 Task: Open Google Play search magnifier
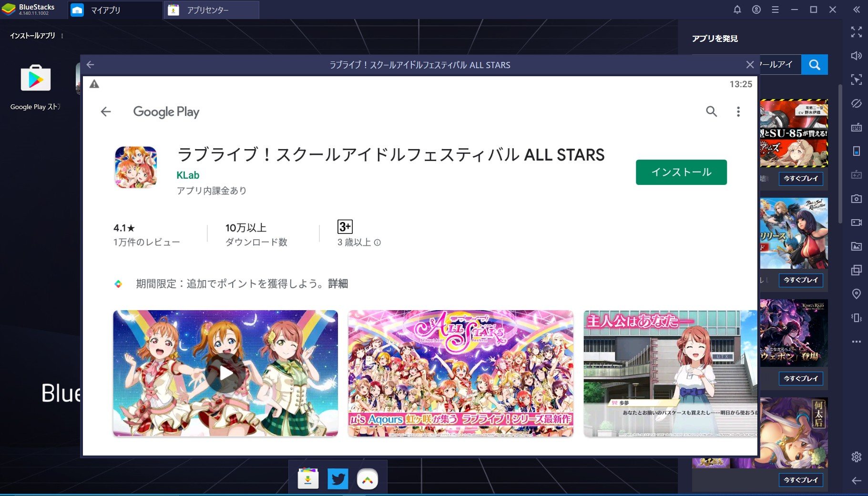point(711,111)
